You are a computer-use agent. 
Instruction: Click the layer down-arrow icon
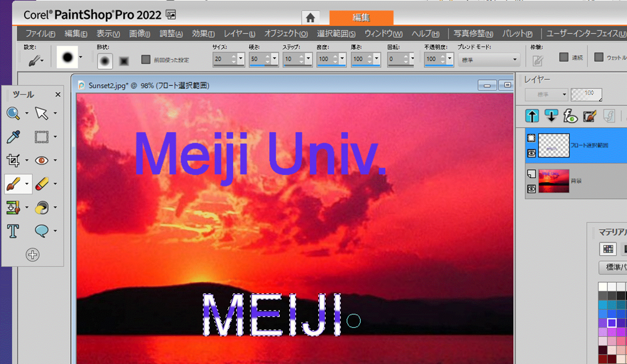(x=551, y=116)
